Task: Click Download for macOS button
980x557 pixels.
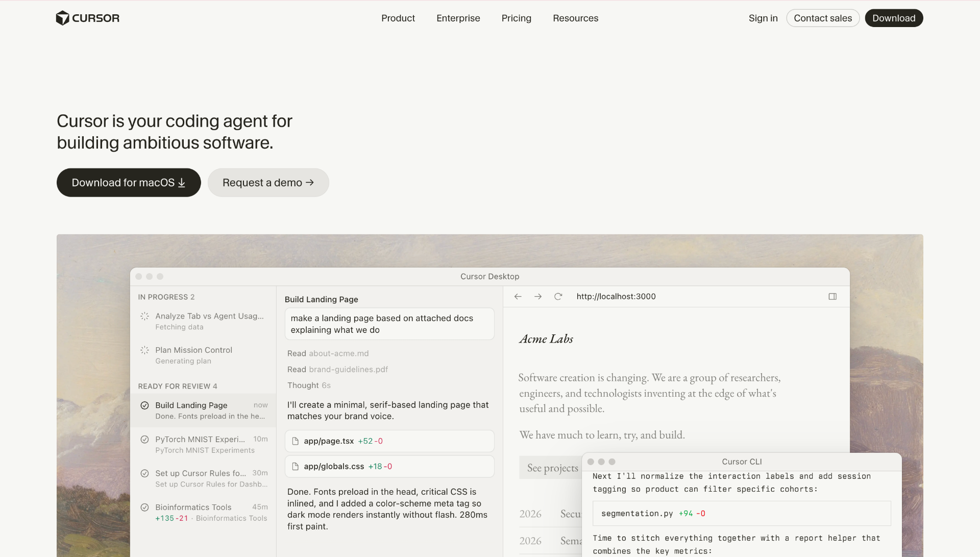Action: tap(129, 182)
